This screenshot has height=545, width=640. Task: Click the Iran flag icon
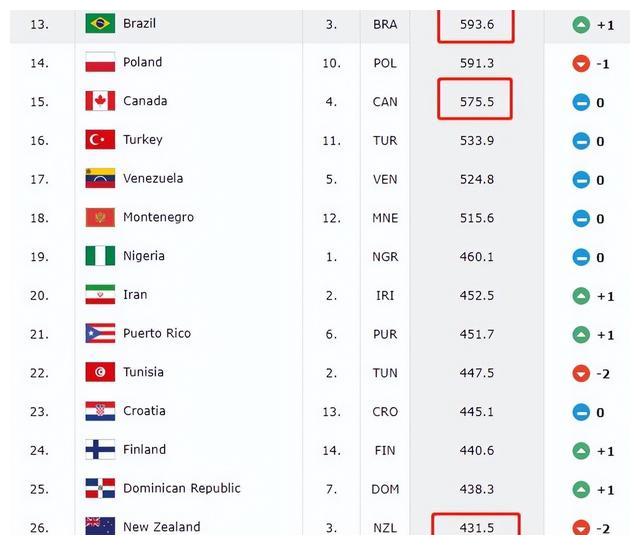(x=100, y=295)
